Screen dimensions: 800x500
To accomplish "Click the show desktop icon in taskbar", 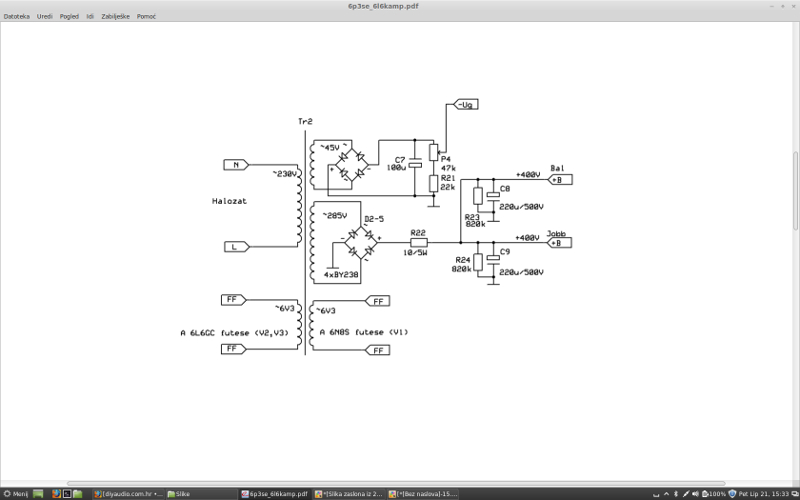I will pyautogui.click(x=39, y=494).
